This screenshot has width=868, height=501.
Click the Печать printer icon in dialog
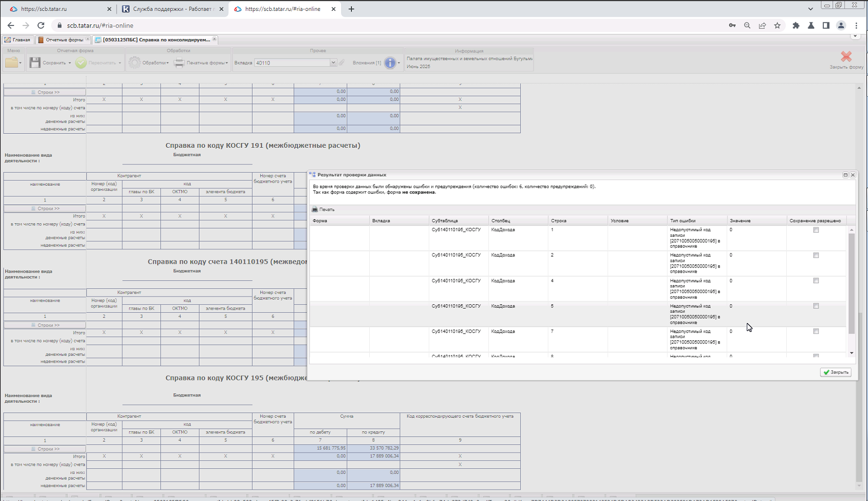click(315, 209)
